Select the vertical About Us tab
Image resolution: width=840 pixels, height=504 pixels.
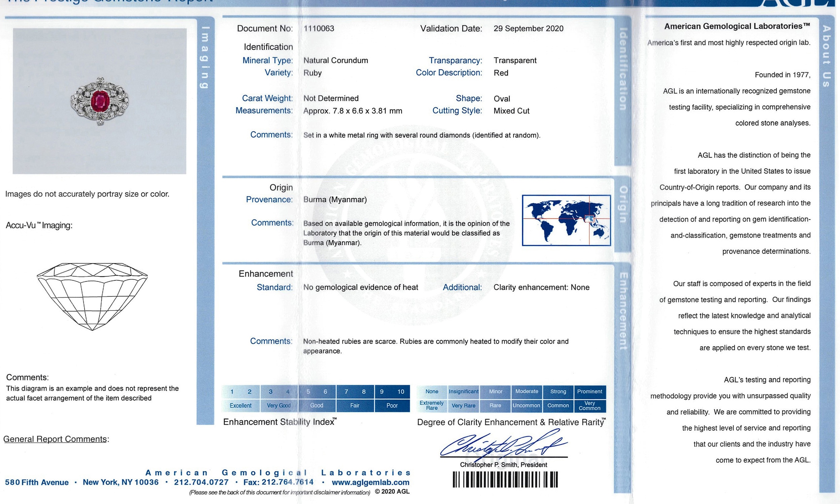(827, 56)
